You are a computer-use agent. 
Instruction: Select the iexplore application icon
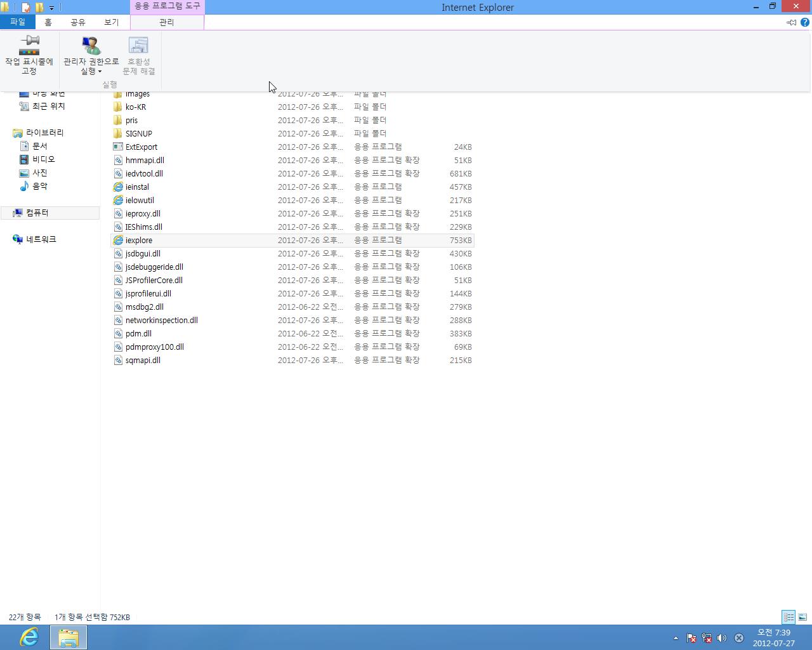coord(118,240)
